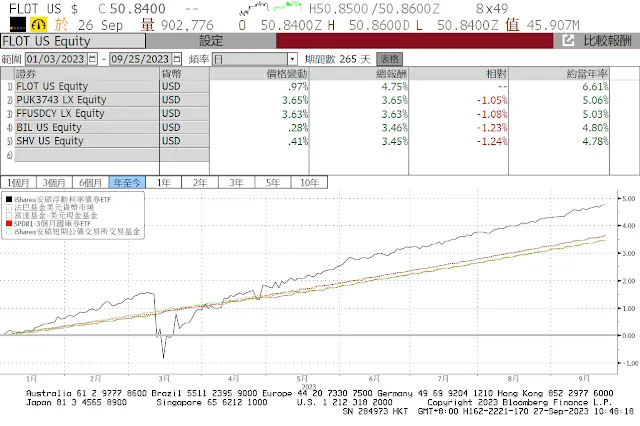Viewport: 640px width, 426px height.
Task: Click the green legend swatch for iShares短期公債
Action: pos(9,232)
